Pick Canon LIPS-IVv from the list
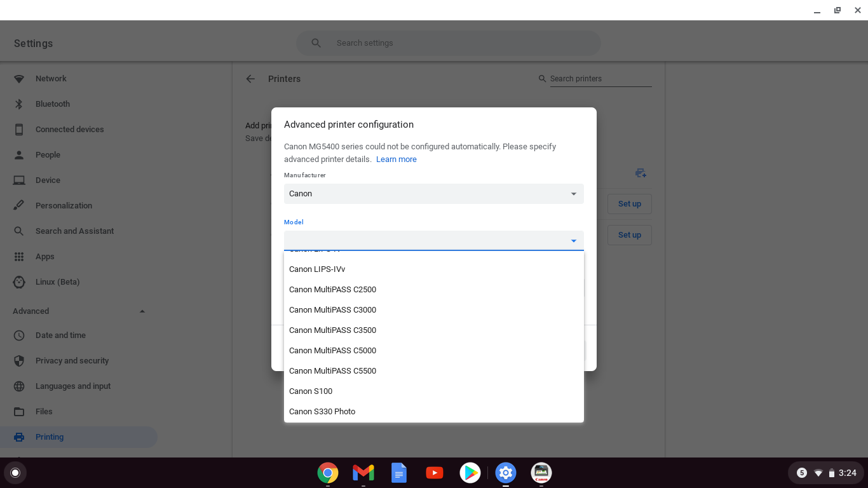This screenshot has height=488, width=868. 317,269
